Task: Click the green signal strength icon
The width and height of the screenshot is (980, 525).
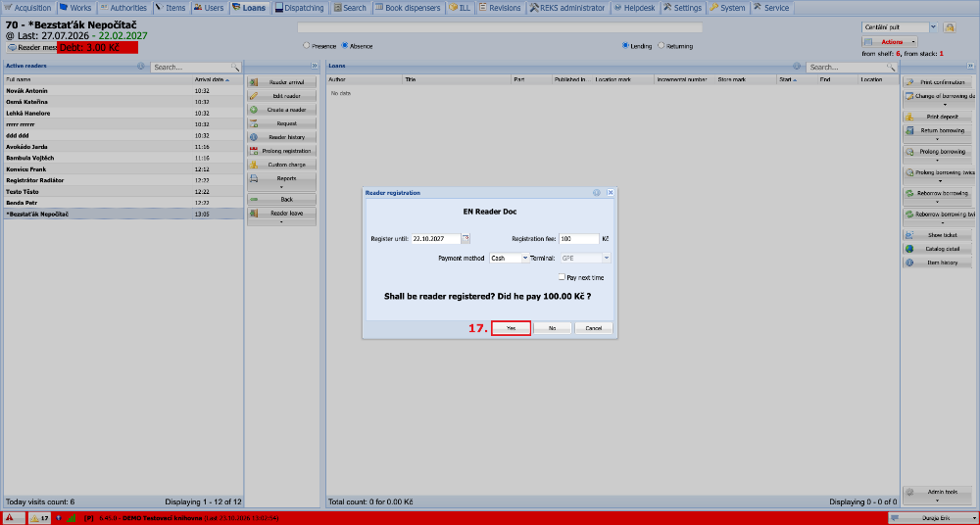Action: pos(72,518)
